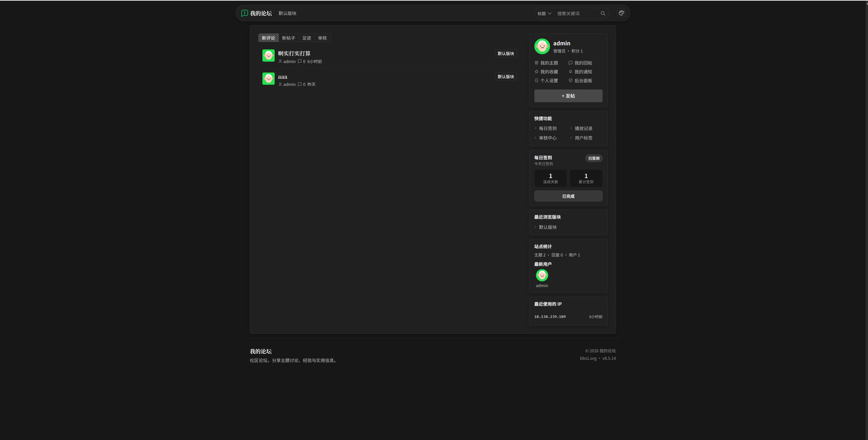The width and height of the screenshot is (868, 440).
Task: Click the footer 我的论坛 title
Action: (260, 351)
